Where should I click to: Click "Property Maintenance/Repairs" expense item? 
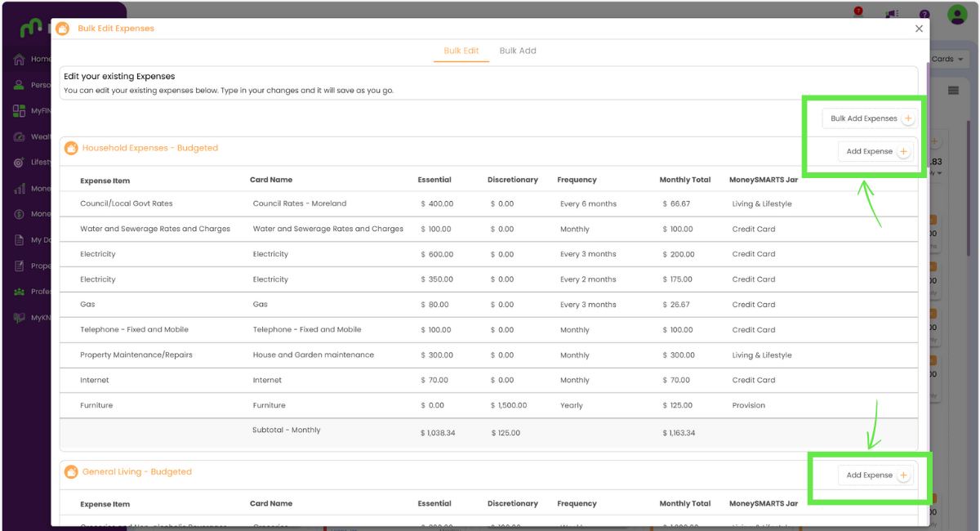136,355
